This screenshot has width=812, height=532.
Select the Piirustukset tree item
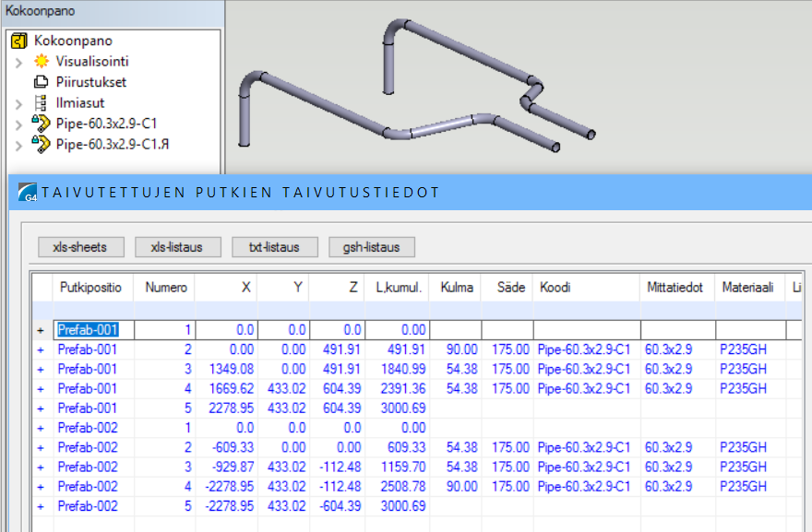[90, 82]
